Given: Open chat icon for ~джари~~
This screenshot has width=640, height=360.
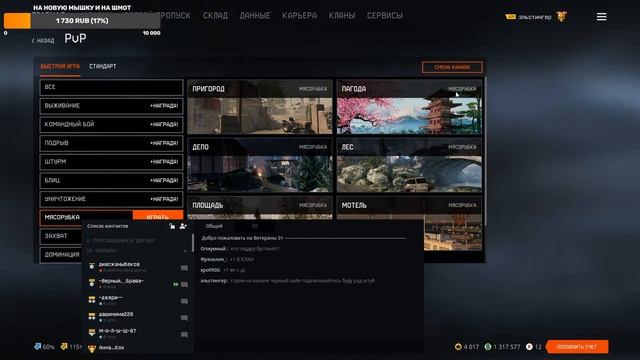Looking at the screenshot, I should [184, 301].
